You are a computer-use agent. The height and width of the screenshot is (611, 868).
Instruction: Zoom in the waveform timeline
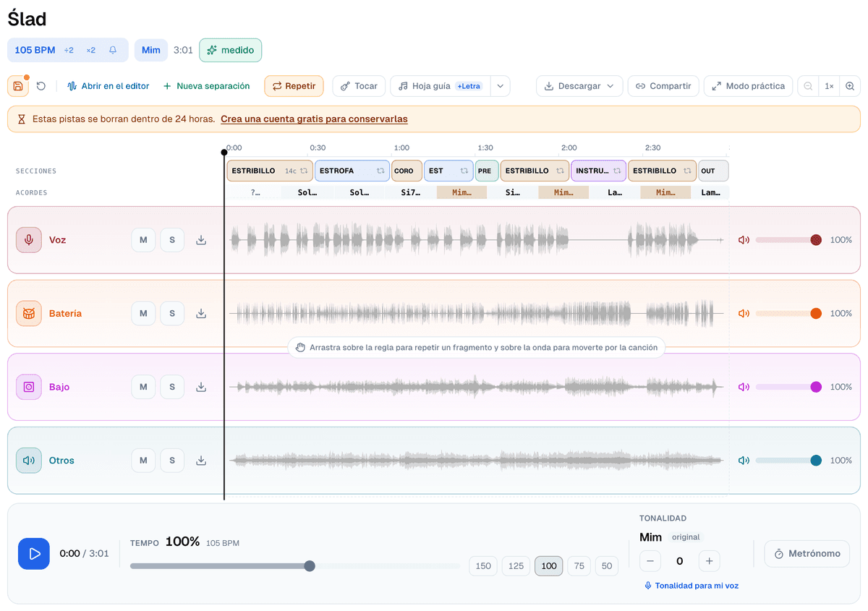tap(850, 86)
